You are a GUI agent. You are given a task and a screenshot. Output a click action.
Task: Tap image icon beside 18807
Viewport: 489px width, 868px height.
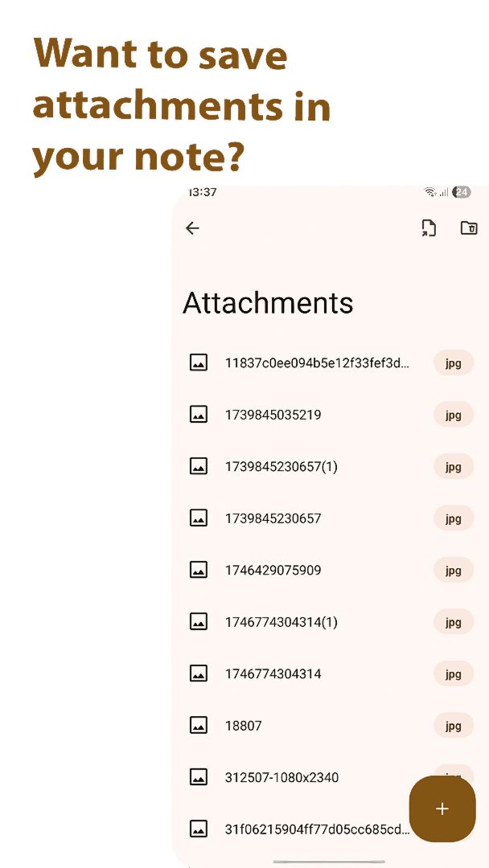(199, 725)
